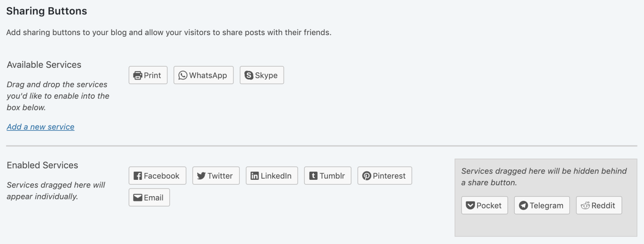The image size is (644, 244).
Task: Click the Pocket icon in the hidden share area
Action: coord(470,205)
